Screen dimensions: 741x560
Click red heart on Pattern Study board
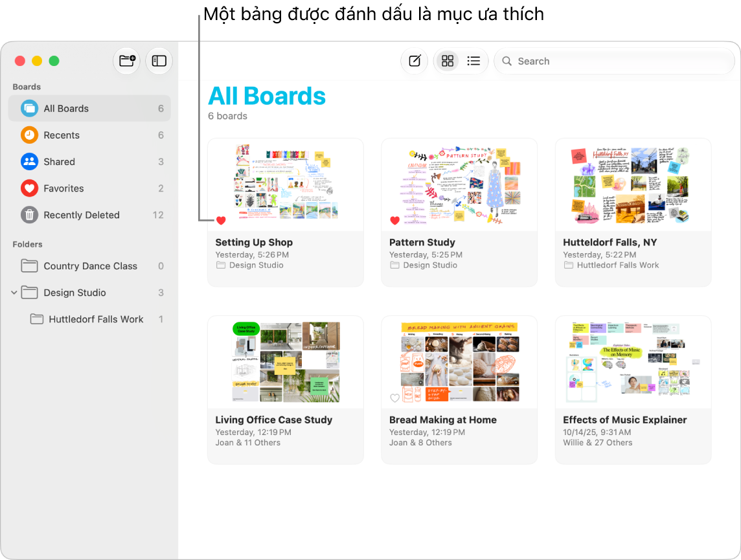coord(394,220)
